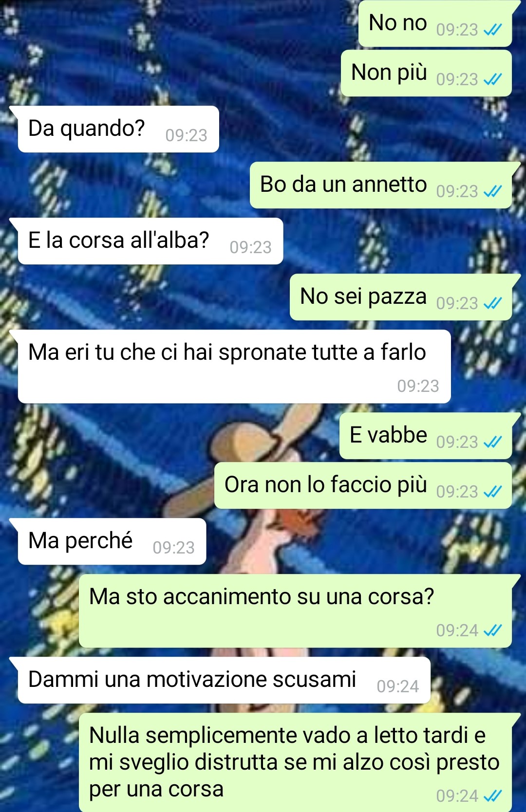The image size is (526, 812).
Task: Tap the 'Bo da un annetto' message text
Action: click(x=343, y=185)
